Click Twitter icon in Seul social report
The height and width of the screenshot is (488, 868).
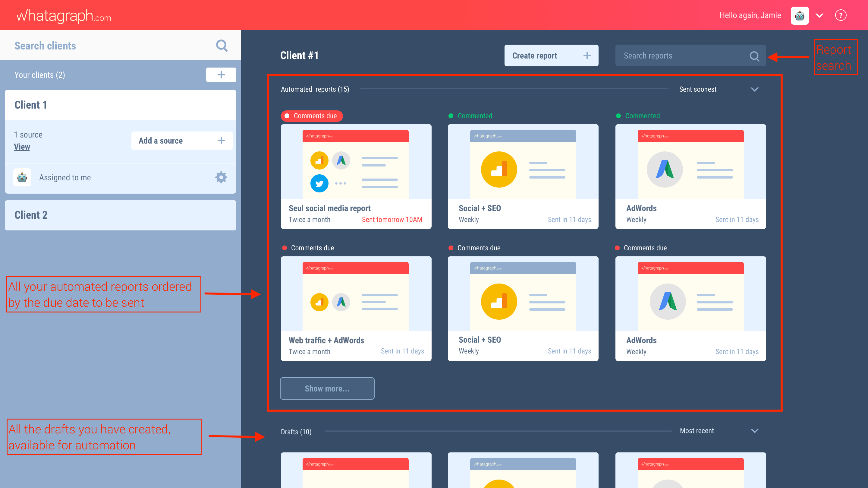pos(319,183)
